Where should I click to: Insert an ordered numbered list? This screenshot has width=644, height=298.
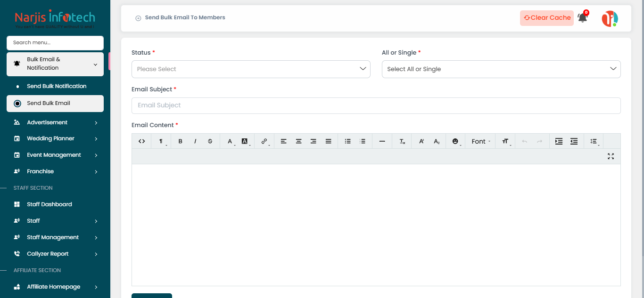tap(363, 141)
